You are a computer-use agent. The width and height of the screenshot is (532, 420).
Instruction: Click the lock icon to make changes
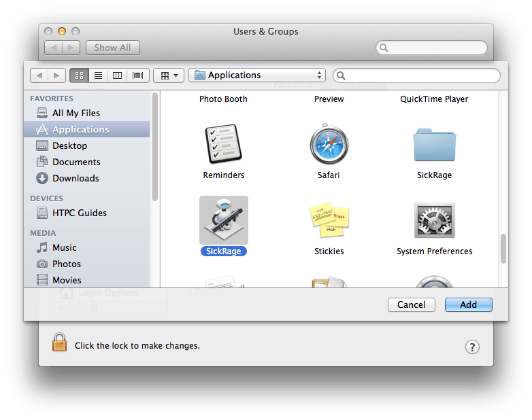(60, 343)
